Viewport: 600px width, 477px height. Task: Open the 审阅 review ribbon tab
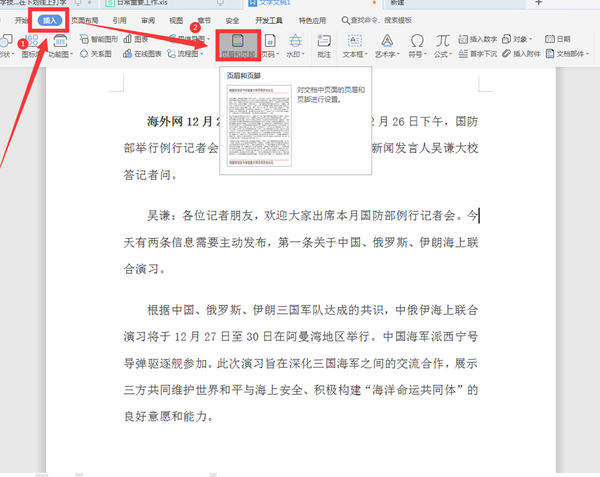148,19
